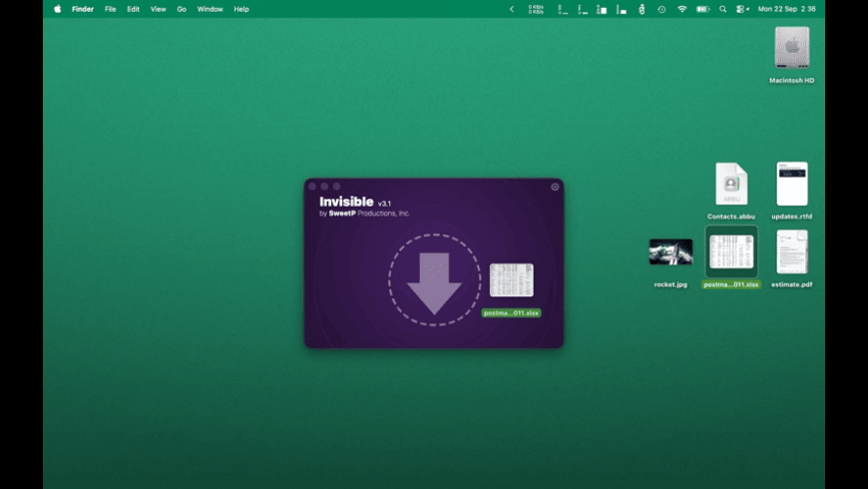Select the estimate.pdf file on desktop
868x489 pixels.
tap(792, 251)
